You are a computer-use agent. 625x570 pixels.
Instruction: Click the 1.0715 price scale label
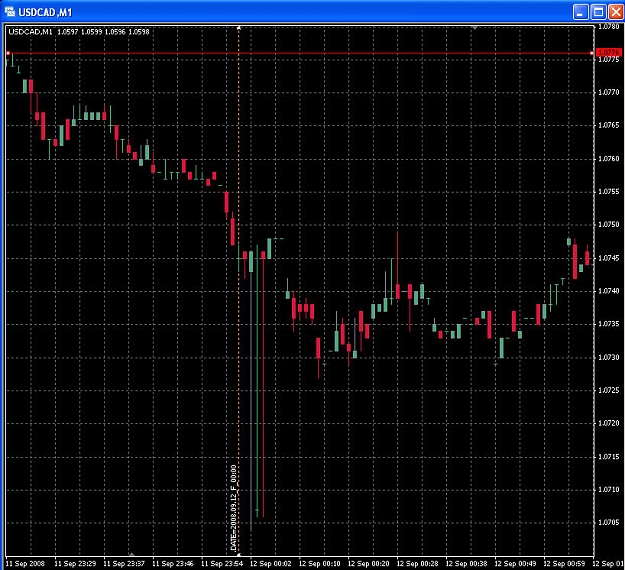tap(609, 457)
